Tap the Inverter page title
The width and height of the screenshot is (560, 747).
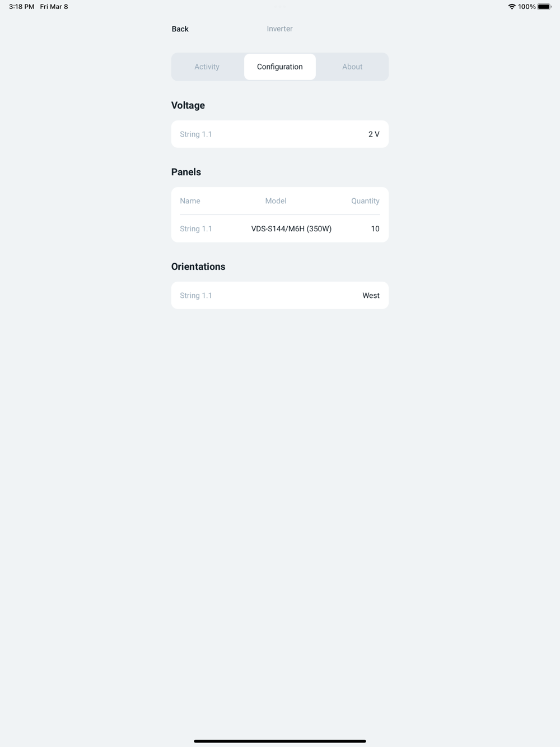(x=279, y=29)
